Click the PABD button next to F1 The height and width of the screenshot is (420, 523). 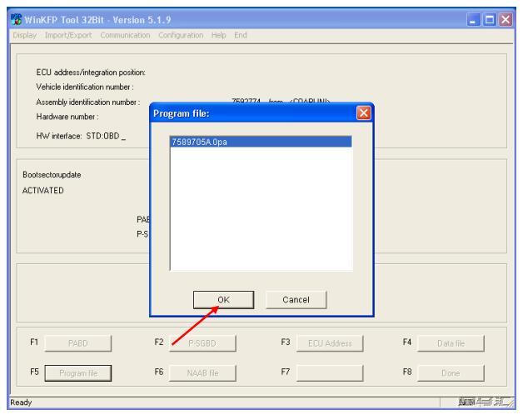78,343
